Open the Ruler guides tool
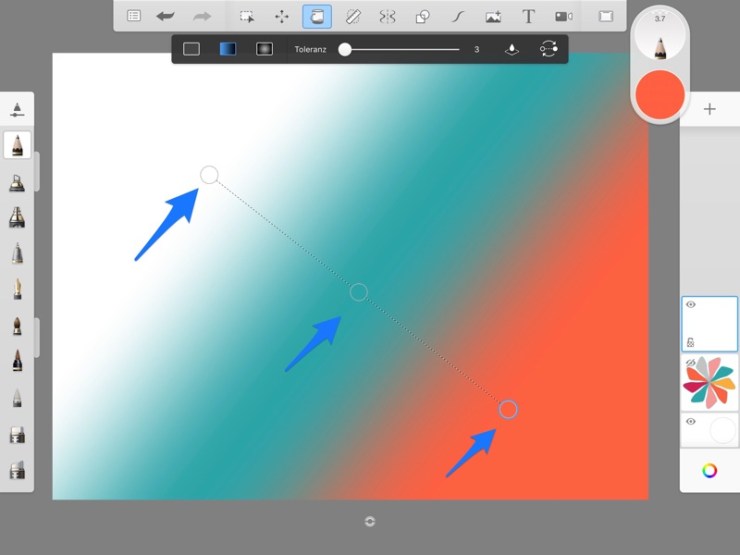This screenshot has height=555, width=740. tap(352, 16)
